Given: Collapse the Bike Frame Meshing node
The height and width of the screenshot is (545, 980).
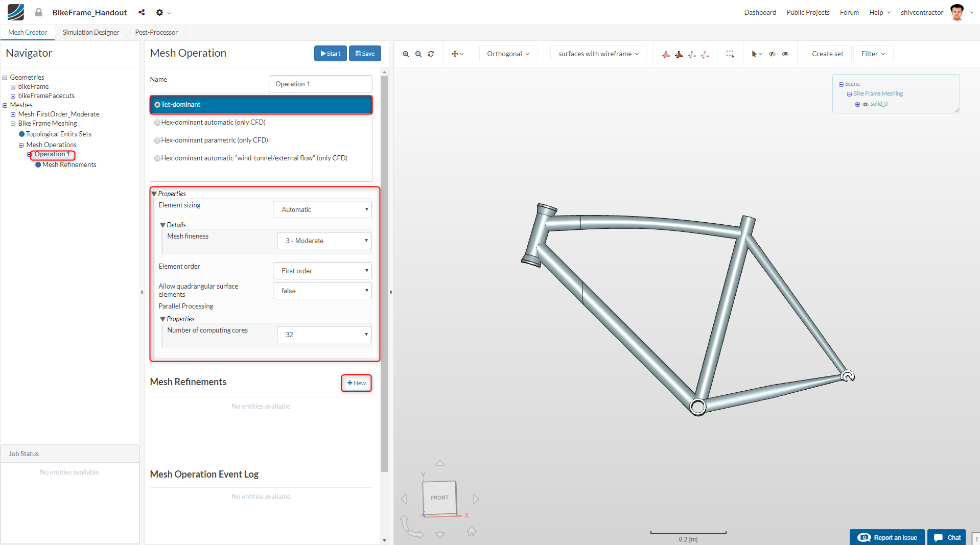Looking at the screenshot, I should pyautogui.click(x=13, y=124).
